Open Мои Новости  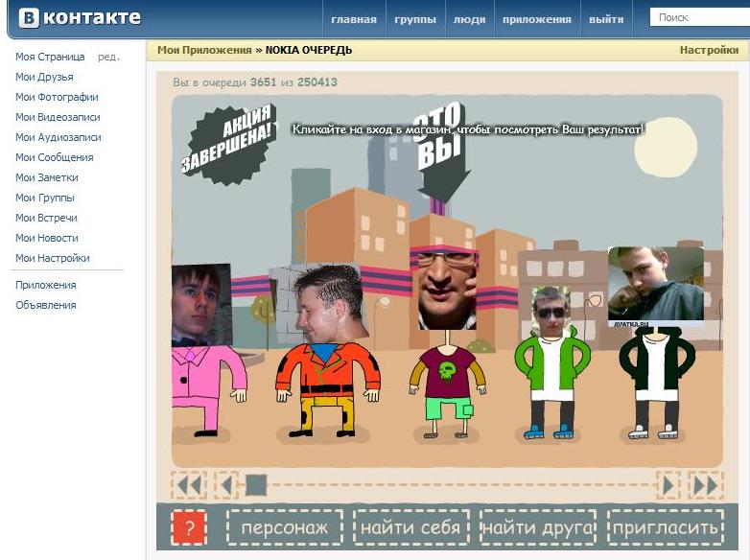tap(47, 238)
